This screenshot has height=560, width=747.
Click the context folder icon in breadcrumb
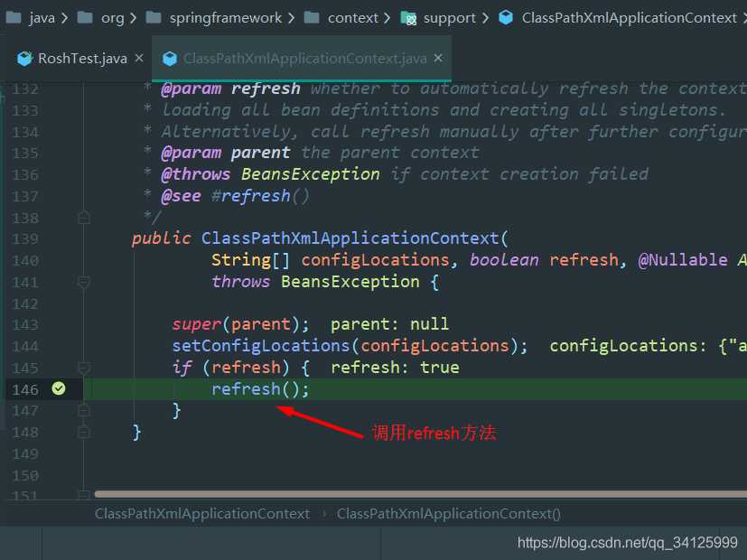pyautogui.click(x=312, y=18)
